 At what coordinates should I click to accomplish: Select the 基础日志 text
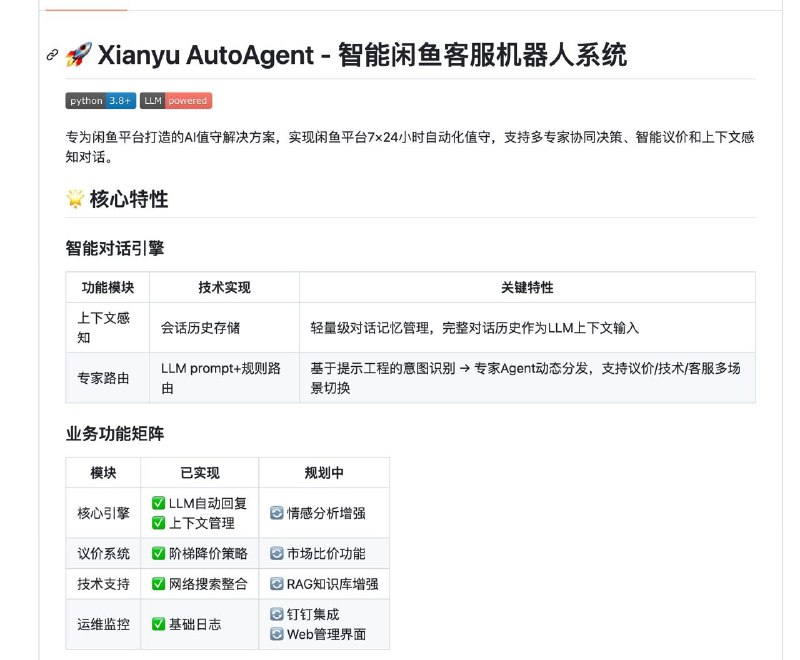tap(195, 624)
